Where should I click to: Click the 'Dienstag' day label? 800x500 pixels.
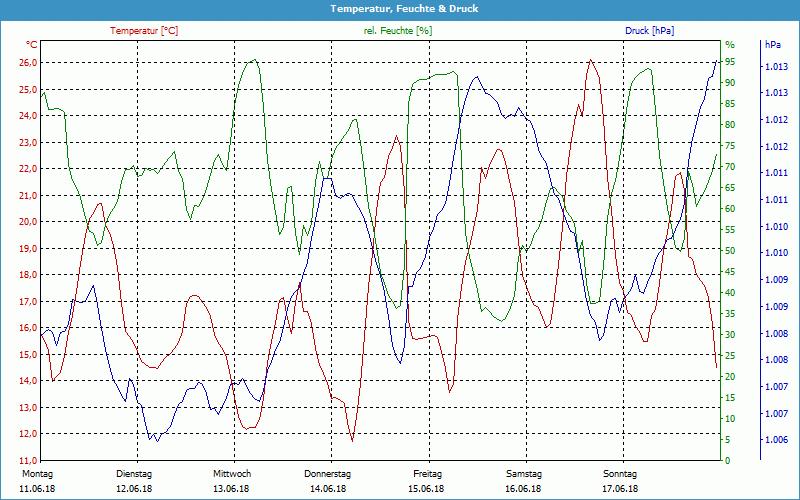pyautogui.click(x=134, y=474)
